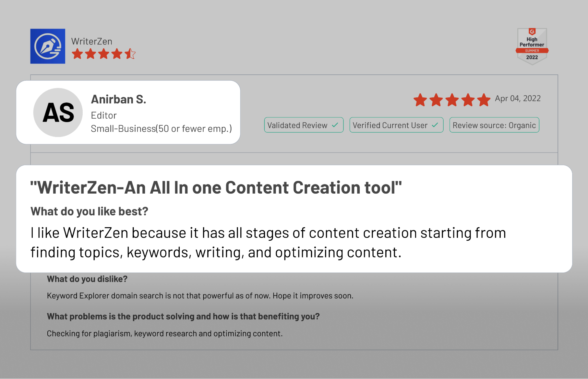Click the Keyword Explorer domain search sentence

coord(200,296)
